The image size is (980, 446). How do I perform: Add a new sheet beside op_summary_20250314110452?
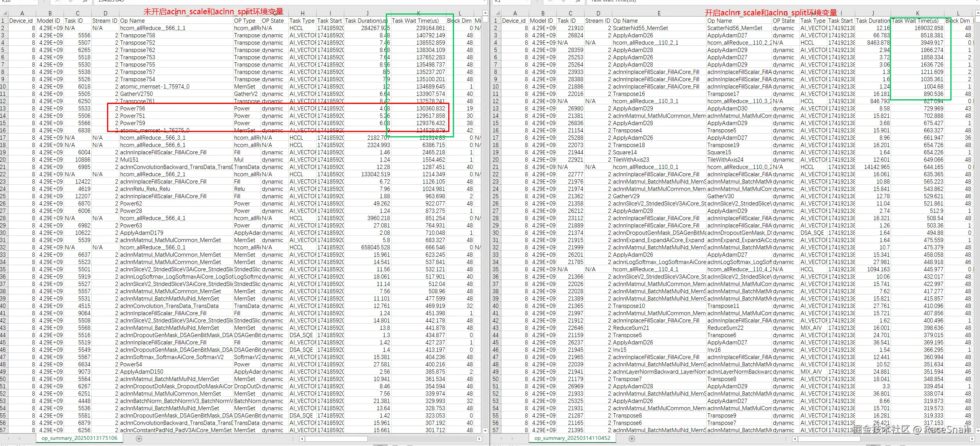(x=632, y=439)
